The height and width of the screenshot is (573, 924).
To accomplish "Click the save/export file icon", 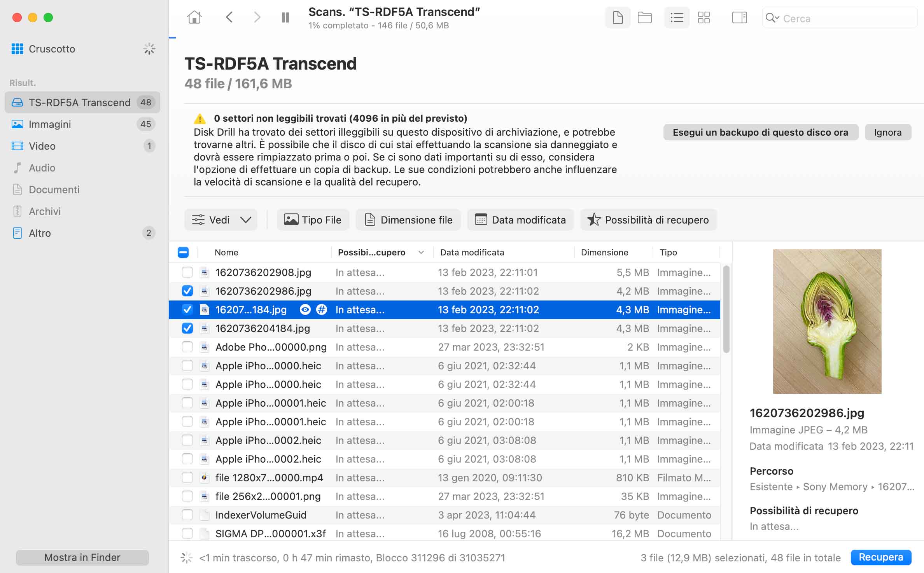I will click(x=617, y=18).
